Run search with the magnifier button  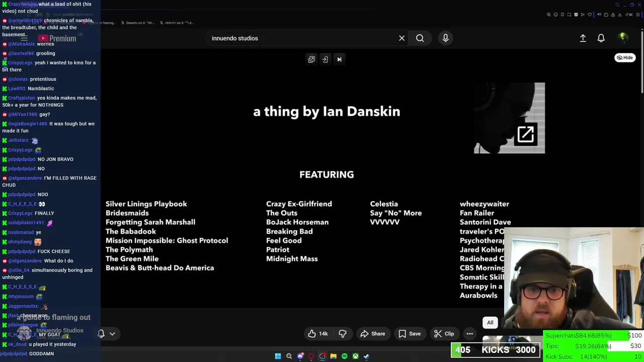pos(420,38)
